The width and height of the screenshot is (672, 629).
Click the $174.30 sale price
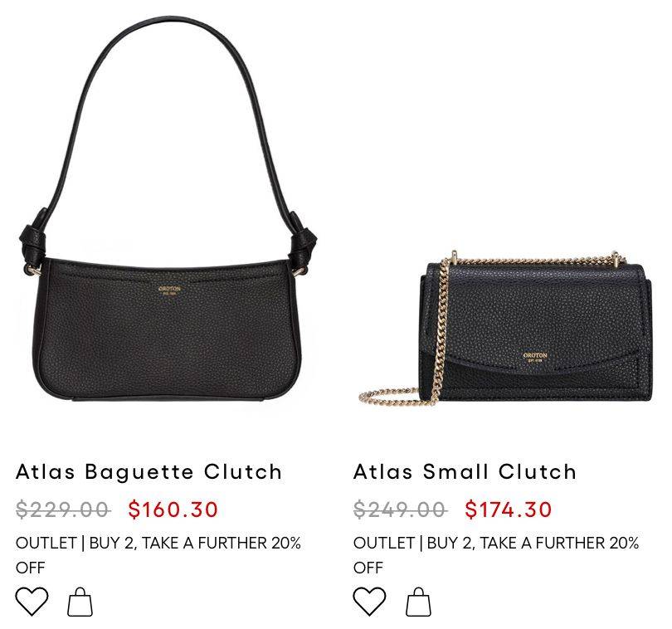(x=509, y=510)
